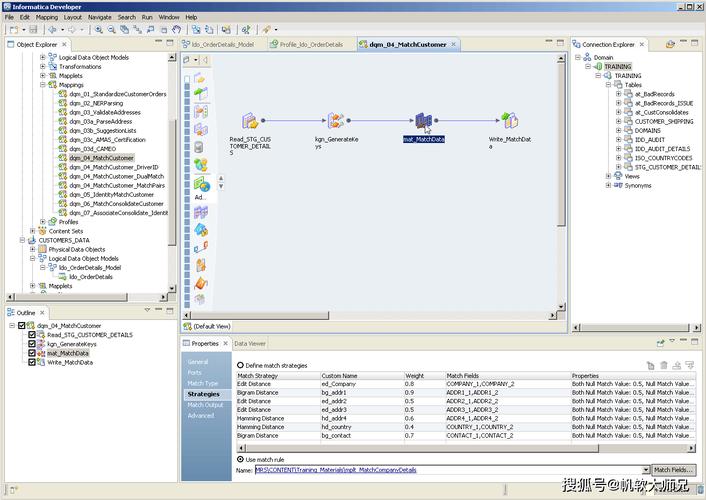The height and width of the screenshot is (500, 706).
Task: Uncheck the kgn_GenerateKeys outline checkbox
Action: click(x=32, y=344)
